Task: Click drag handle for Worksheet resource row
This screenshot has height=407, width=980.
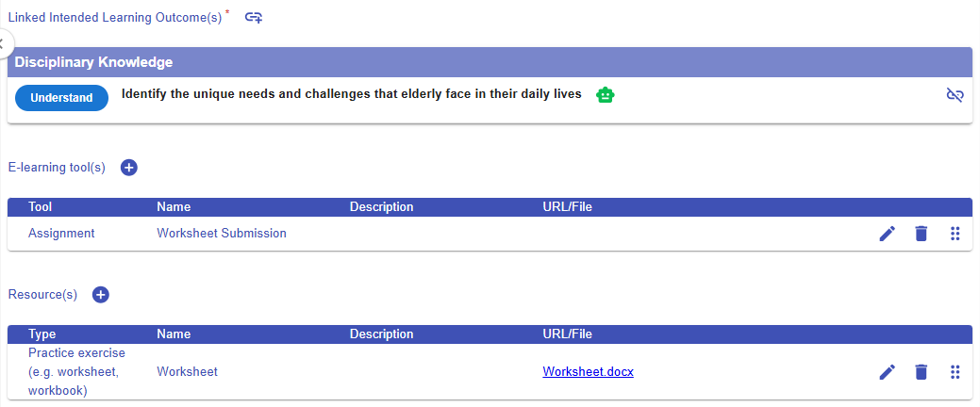Action: point(955,372)
